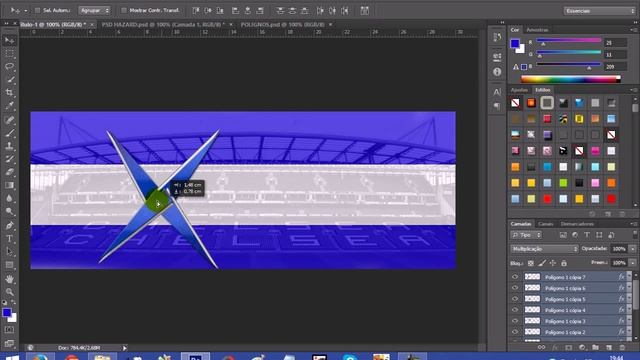Screen dimensions: 640x360
Task: Select layer Polígono 1 cópia 5 by name
Action: (x=565, y=299)
